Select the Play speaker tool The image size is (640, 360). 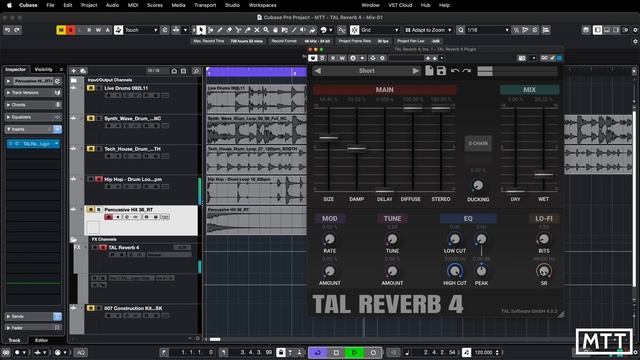pos(303,30)
